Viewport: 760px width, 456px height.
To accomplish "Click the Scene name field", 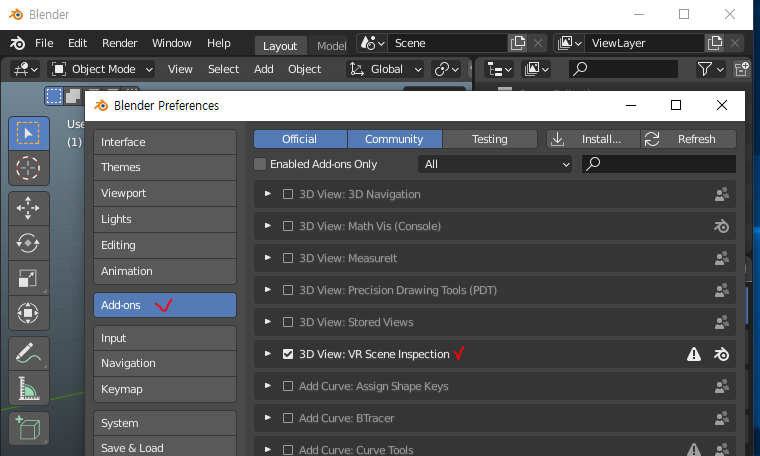I will 447,43.
